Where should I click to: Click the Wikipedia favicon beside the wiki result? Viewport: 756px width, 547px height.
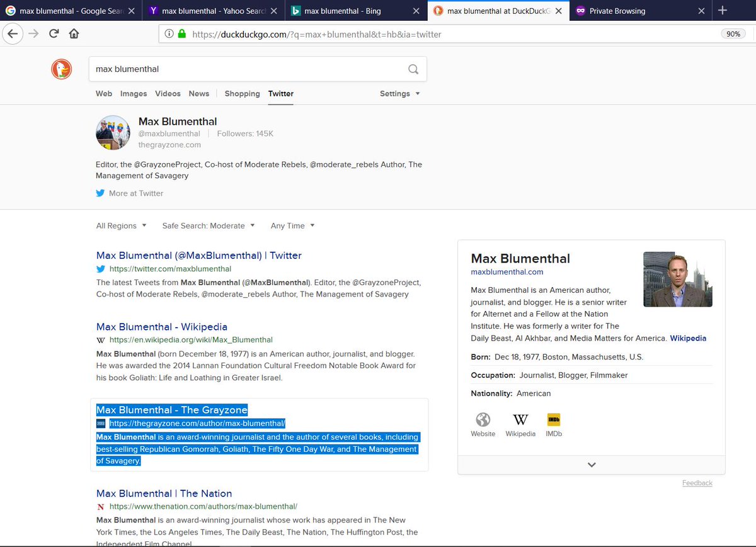[x=101, y=340]
